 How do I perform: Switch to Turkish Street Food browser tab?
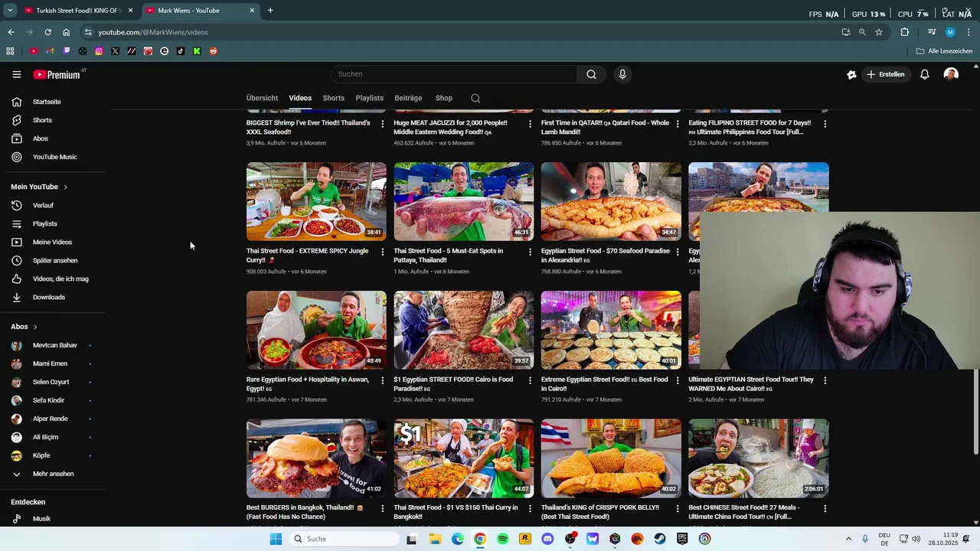78,11
